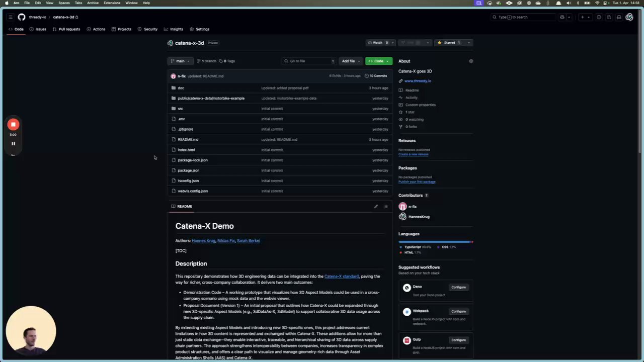Click the n-fix avatar in the commit bar

click(173, 76)
